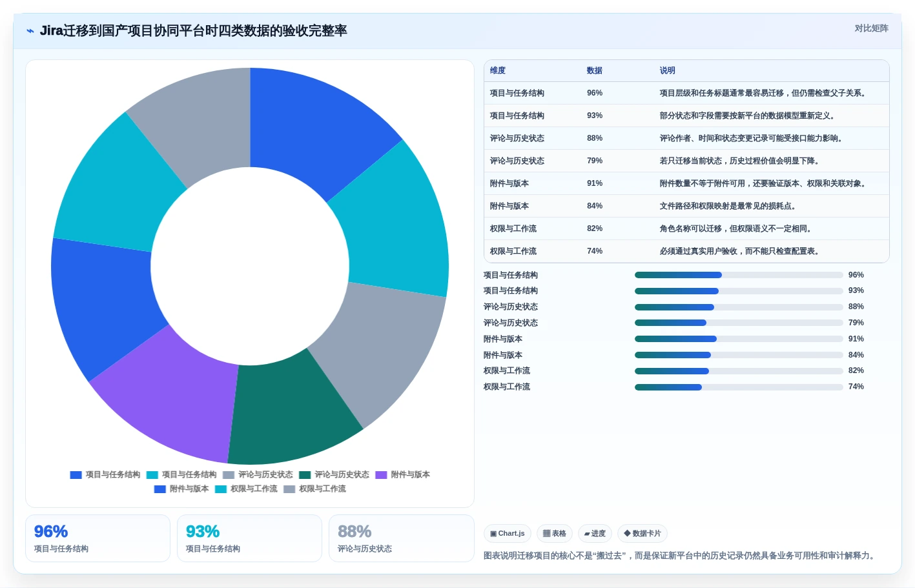Select the 数据卡片 chip
This screenshot has height=588, width=915.
coord(643,533)
